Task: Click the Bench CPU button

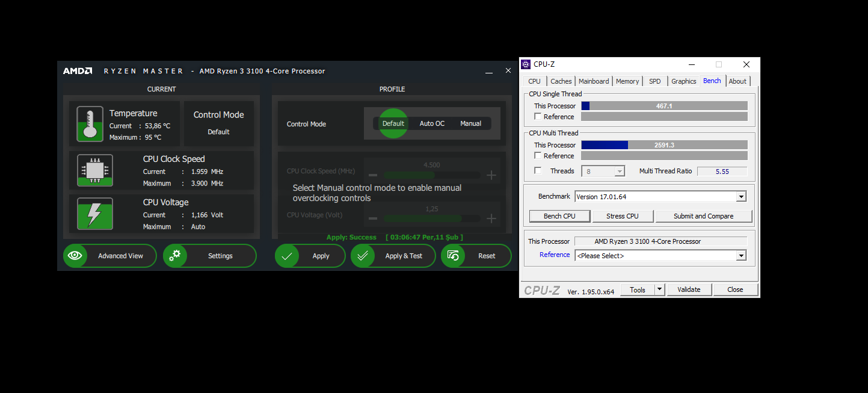Action: coord(559,216)
